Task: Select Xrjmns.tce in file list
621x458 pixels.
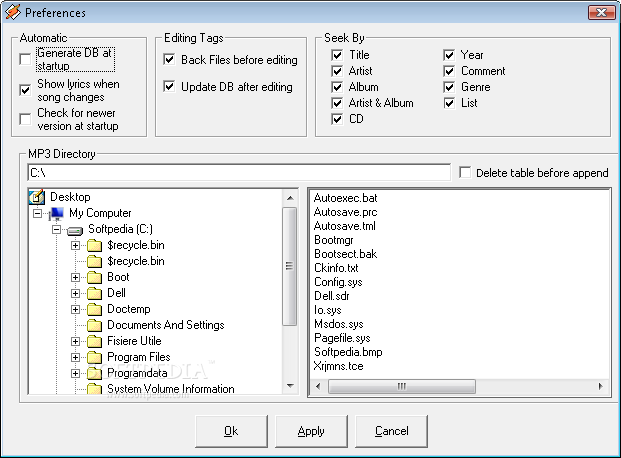Action: point(338,366)
